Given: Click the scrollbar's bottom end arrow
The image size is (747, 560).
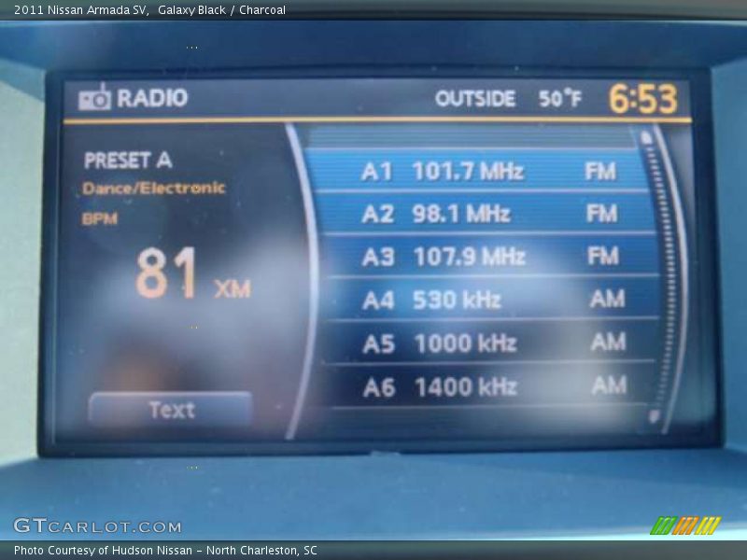Looking at the screenshot, I should pyautogui.click(x=654, y=416).
